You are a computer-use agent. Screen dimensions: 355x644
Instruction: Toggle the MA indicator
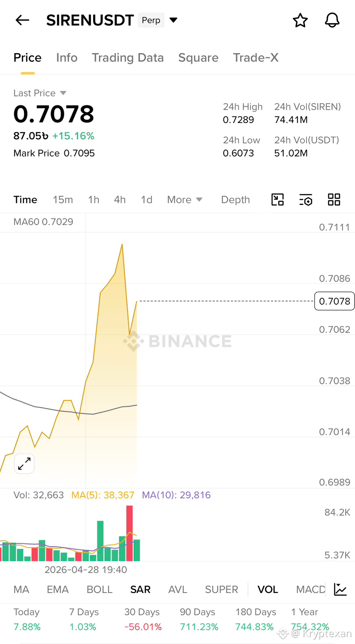(x=21, y=590)
